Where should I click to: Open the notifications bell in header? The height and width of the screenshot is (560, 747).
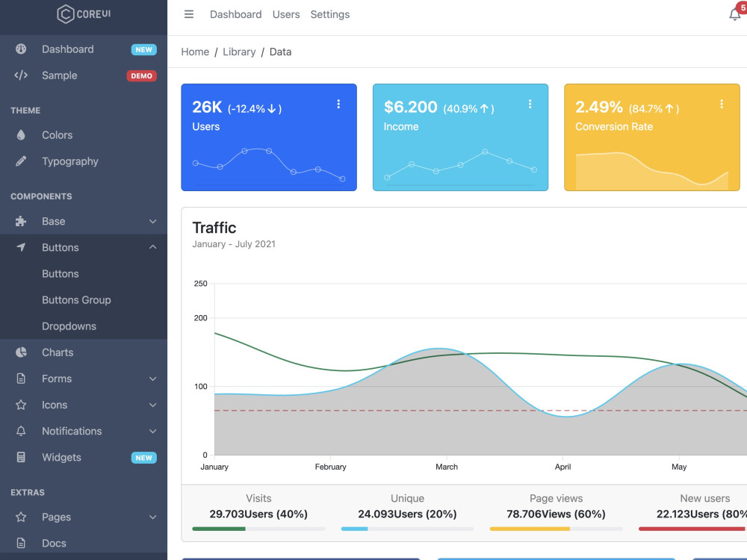point(734,14)
